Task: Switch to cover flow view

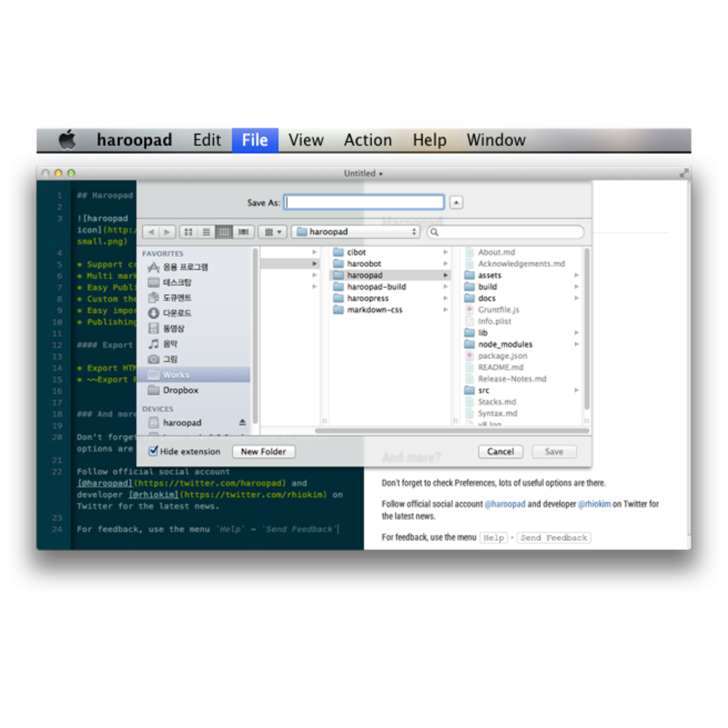Action: tap(243, 232)
